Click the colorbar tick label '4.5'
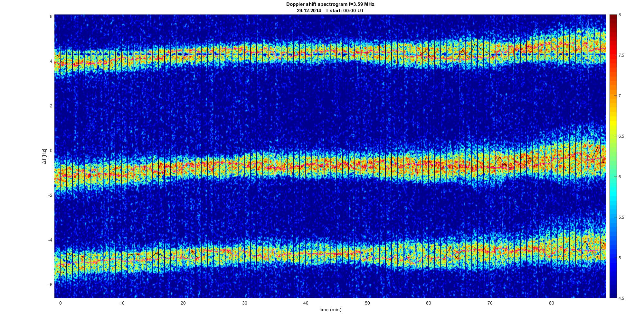 (621, 298)
